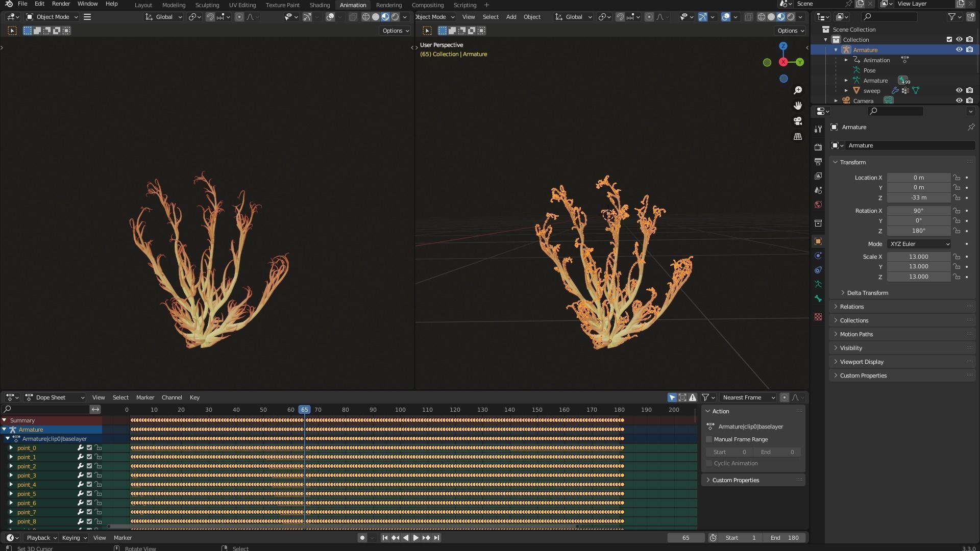This screenshot has height=551, width=980.
Task: Toggle Collection exclude checkbox in outliner
Action: click(949, 39)
